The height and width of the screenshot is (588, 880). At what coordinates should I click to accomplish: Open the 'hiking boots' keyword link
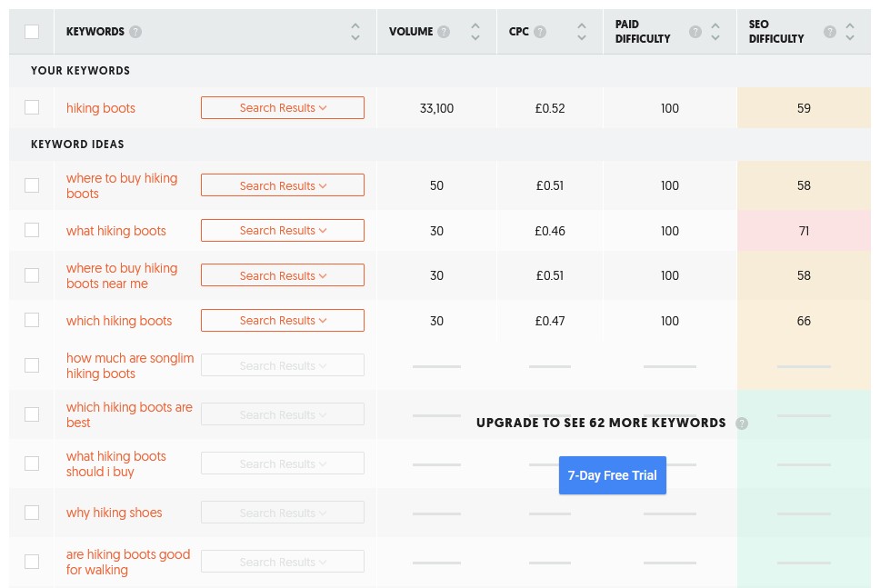101,108
